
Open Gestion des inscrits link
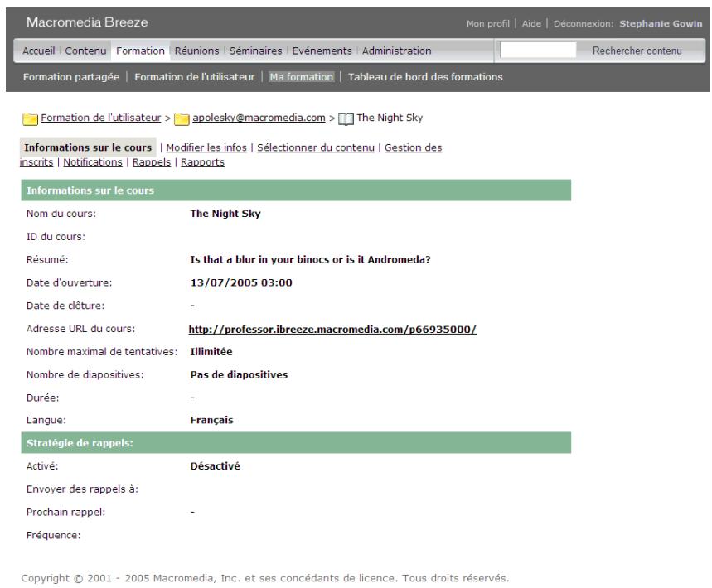414,147
